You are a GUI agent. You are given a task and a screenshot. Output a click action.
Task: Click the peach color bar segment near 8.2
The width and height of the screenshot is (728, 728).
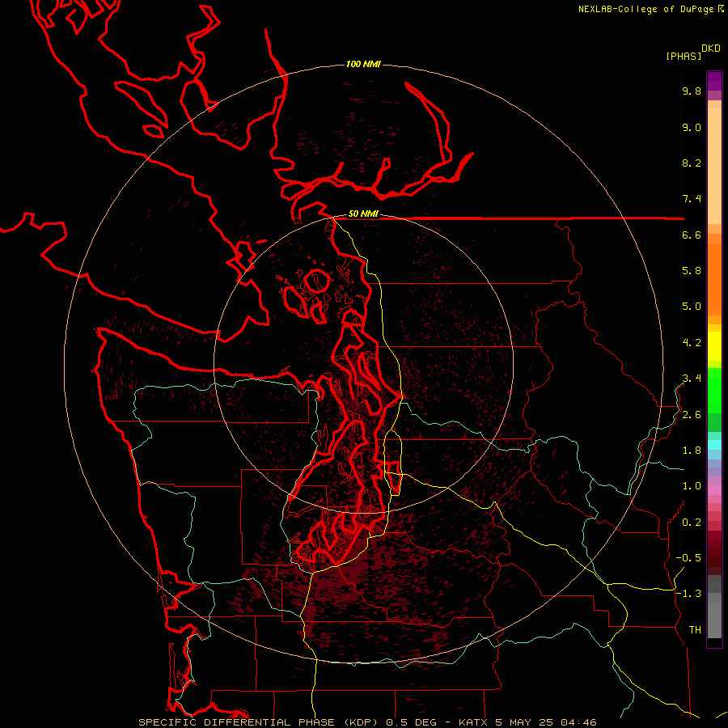click(x=714, y=166)
